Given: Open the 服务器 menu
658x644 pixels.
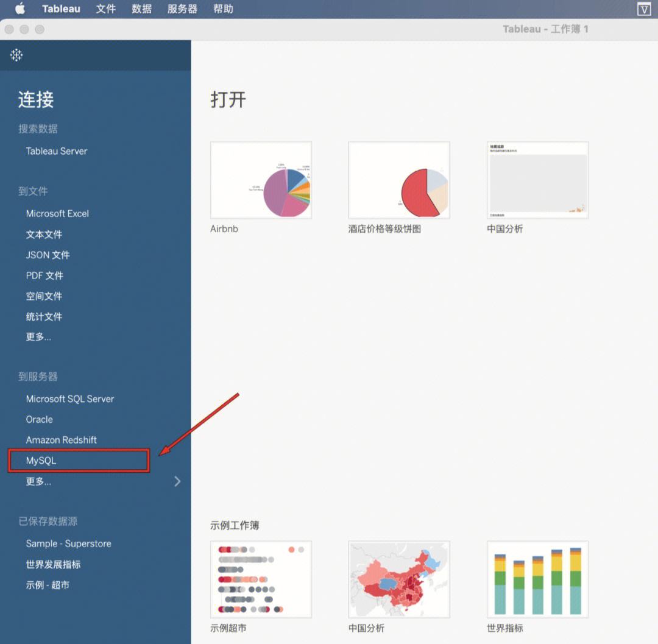Looking at the screenshot, I should [x=182, y=9].
